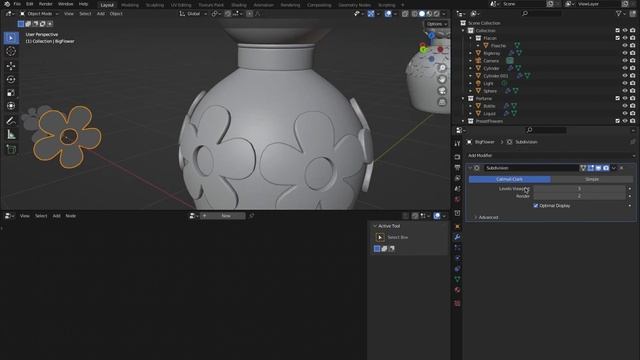The height and width of the screenshot is (360, 640).
Task: Switch to the Sculpting workspace tab
Action: (155, 5)
